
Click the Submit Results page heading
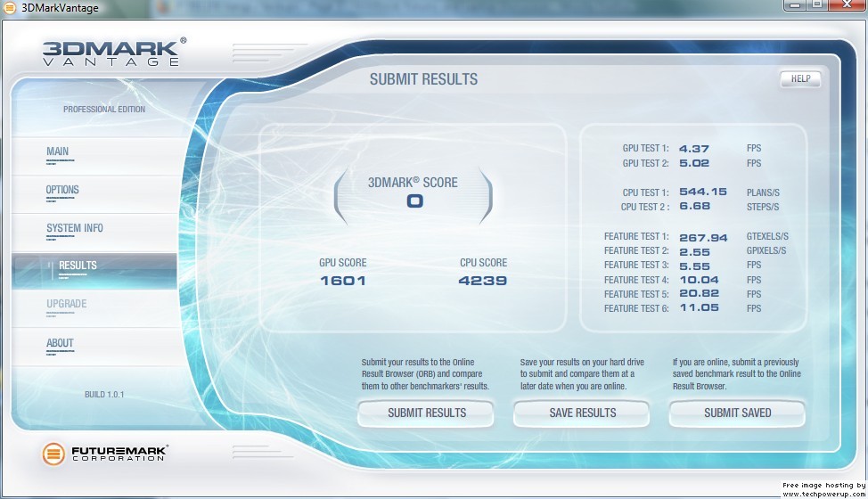(x=423, y=79)
